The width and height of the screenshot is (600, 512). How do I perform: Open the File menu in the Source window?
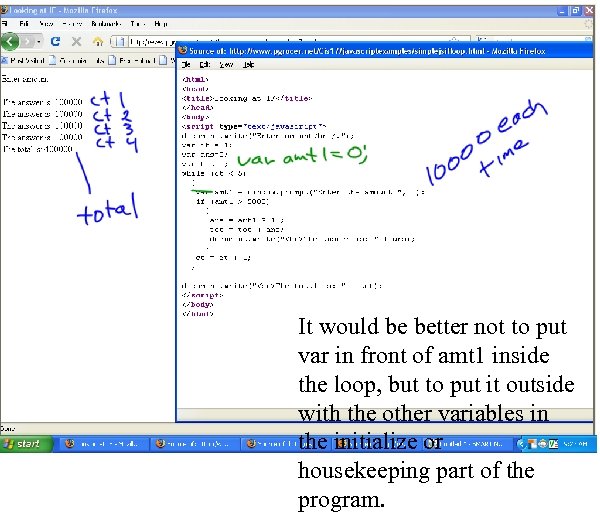pos(186,65)
